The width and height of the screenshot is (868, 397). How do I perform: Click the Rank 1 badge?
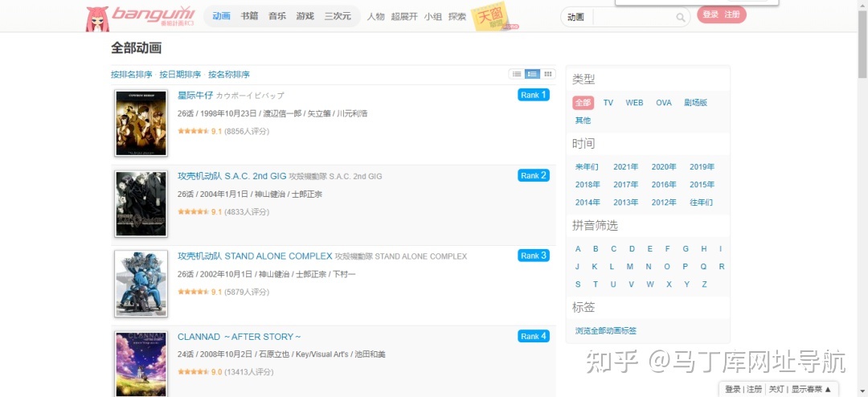[x=533, y=95]
